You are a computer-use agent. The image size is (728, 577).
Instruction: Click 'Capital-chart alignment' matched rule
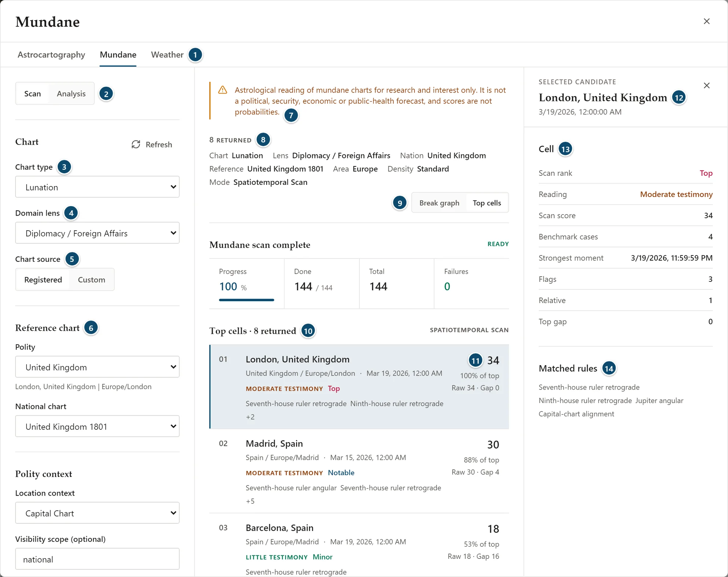point(576,414)
